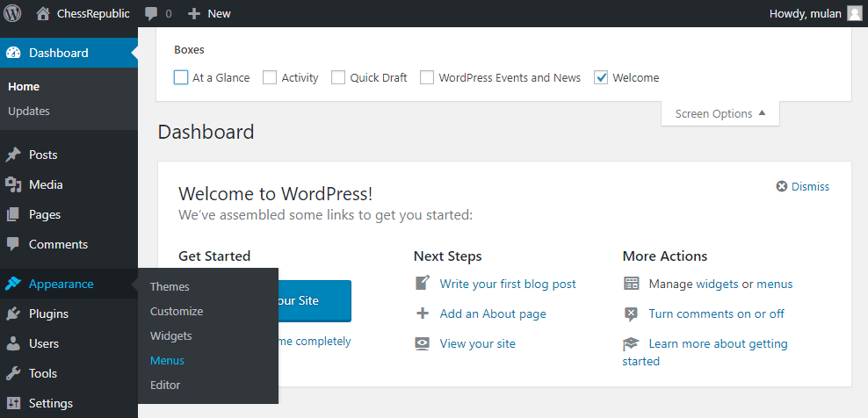Viewport: 868px width, 418px height.
Task: Click New in the admin bar
Action: 220,14
